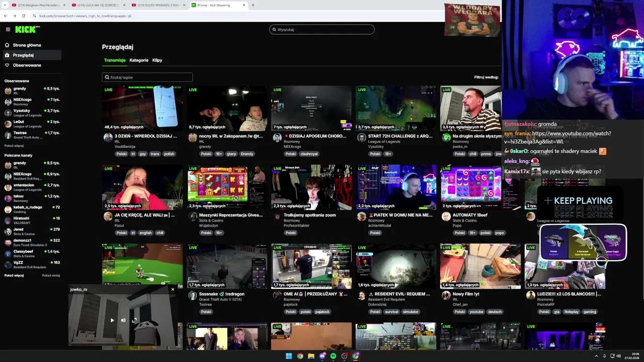Viewport: 644px width, 362px height.
Task: Click achtenWlodar channel avatar
Action: click(361, 216)
